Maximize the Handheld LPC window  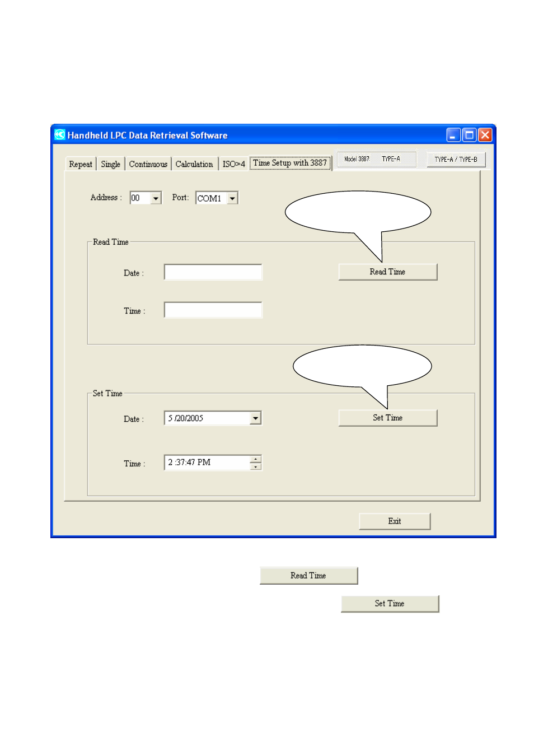(x=469, y=135)
